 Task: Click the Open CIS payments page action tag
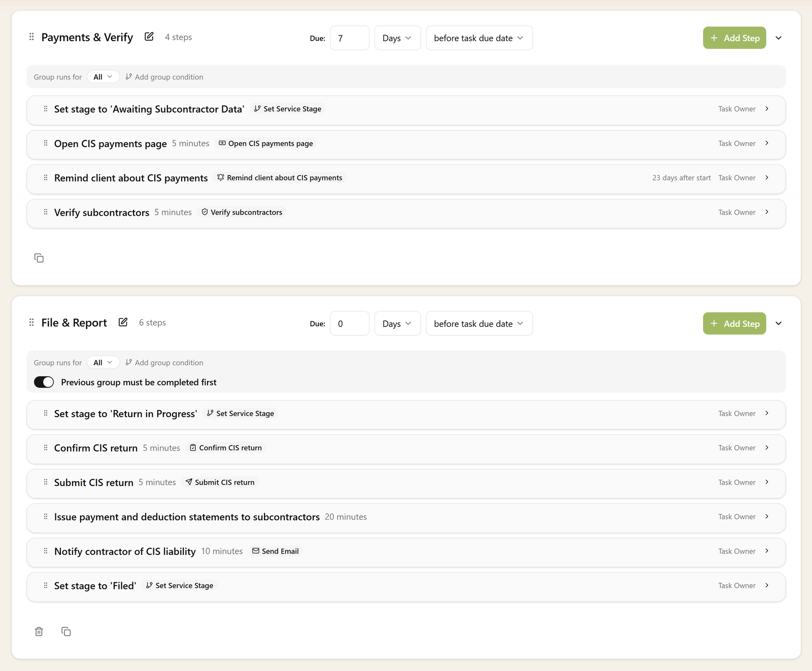tap(266, 144)
